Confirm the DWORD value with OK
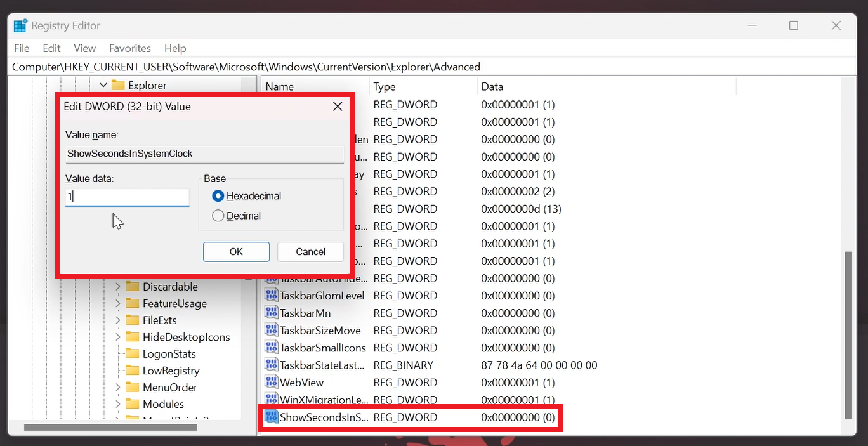The width and height of the screenshot is (868, 446). [236, 252]
